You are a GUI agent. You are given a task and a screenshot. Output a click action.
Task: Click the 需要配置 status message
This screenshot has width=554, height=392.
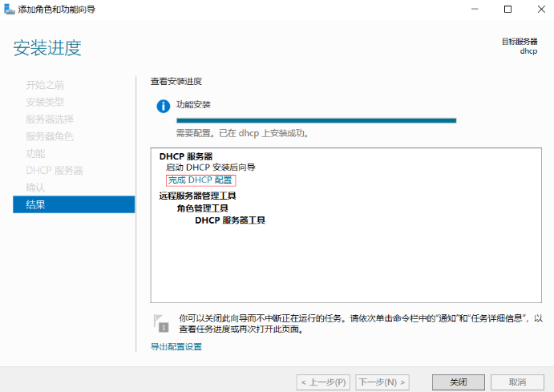pos(242,134)
